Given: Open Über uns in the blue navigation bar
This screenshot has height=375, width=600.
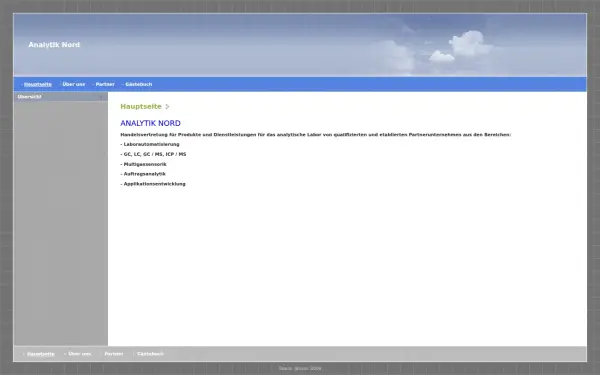Looking at the screenshot, I should tap(74, 84).
